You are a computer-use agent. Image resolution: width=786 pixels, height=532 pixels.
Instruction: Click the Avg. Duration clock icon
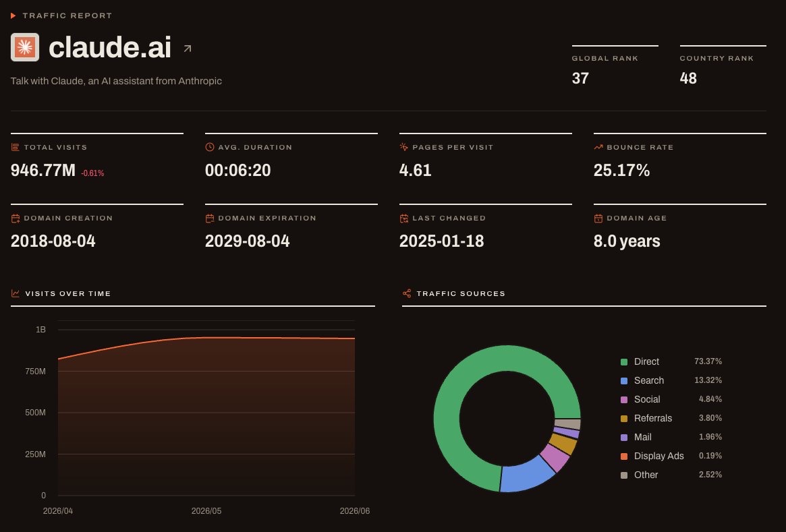point(210,147)
